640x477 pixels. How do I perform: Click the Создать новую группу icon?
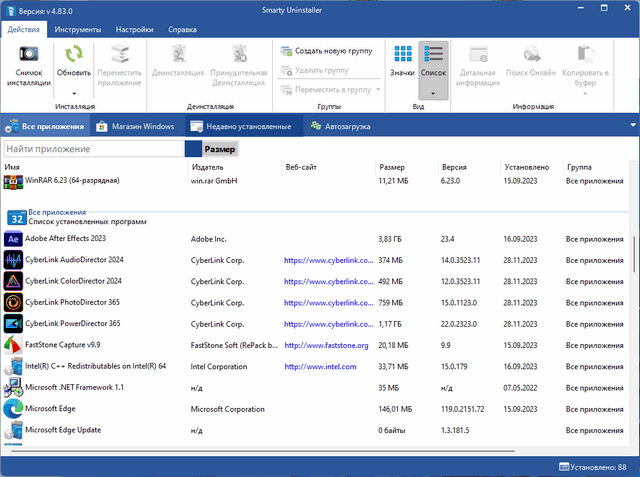pyautogui.click(x=286, y=50)
